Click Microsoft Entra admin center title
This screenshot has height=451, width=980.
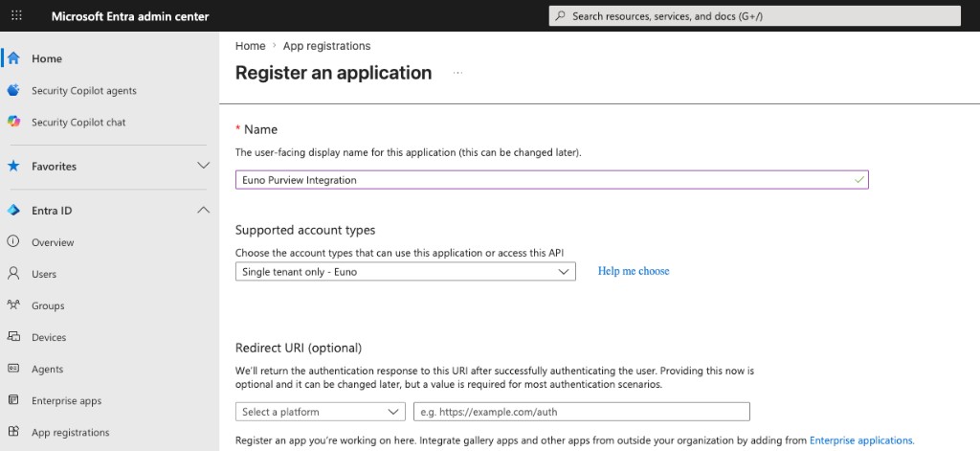130,16
